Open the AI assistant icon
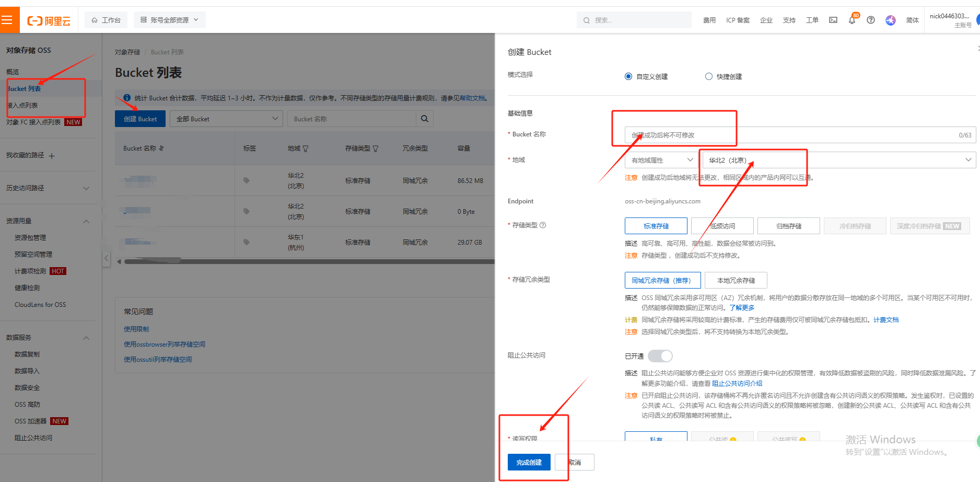 891,20
